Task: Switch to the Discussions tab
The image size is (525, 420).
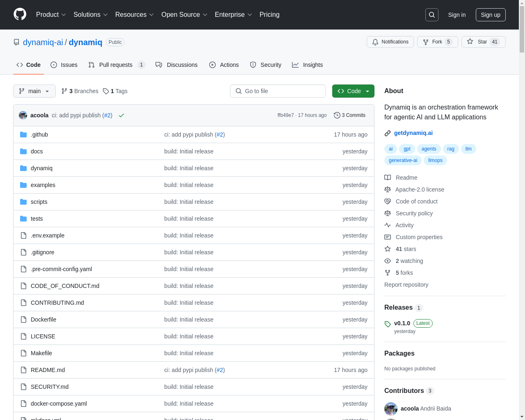Action: pyautogui.click(x=176, y=65)
